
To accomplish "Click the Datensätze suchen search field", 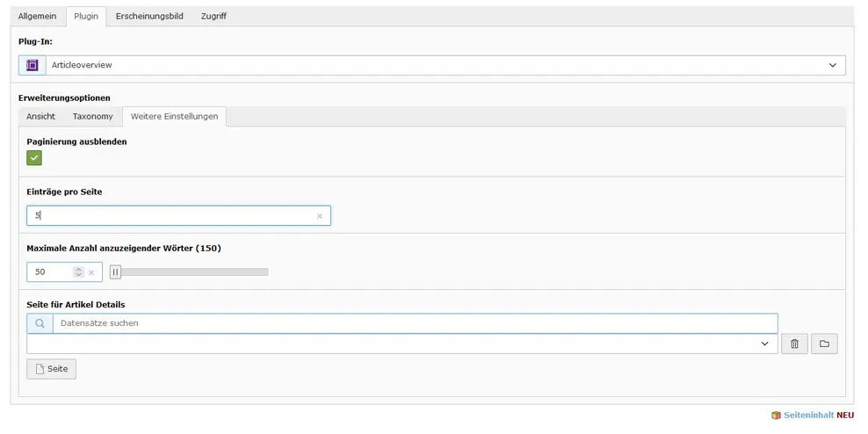I will tap(416, 323).
